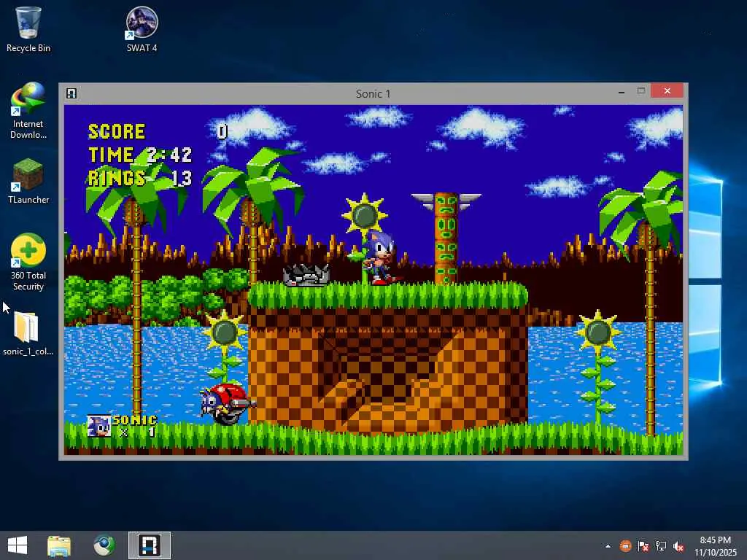Open the network status tray icon
This screenshot has height=560, width=747.
(661, 546)
